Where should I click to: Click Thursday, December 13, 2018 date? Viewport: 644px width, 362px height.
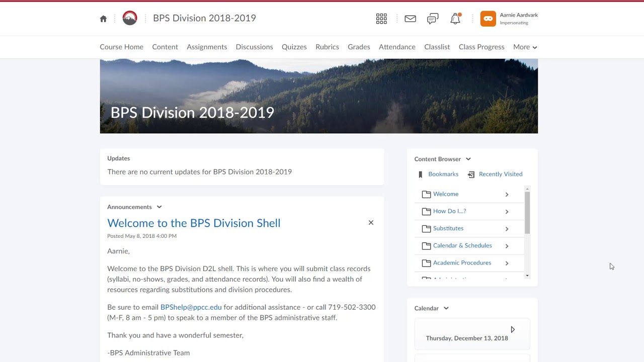[467, 338]
